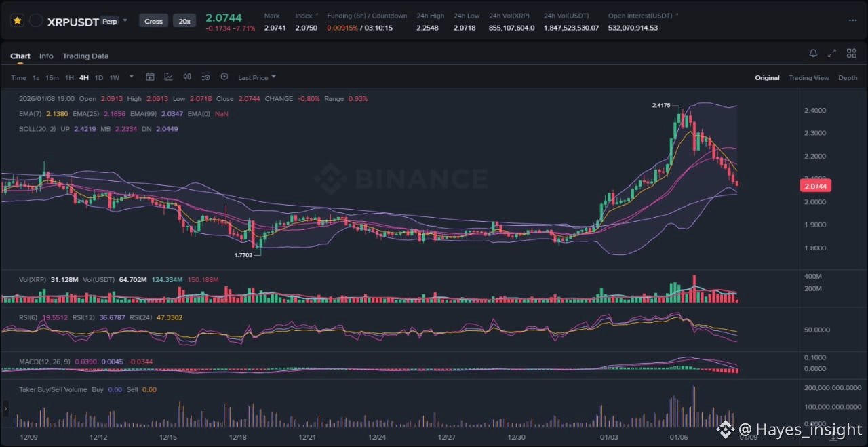Open the Trading Data tab

click(85, 56)
